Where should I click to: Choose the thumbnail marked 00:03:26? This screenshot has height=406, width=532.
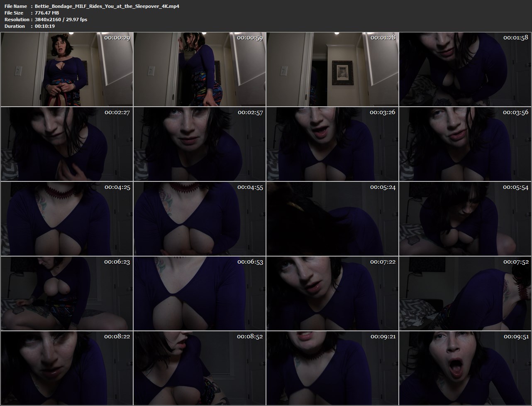click(332, 144)
